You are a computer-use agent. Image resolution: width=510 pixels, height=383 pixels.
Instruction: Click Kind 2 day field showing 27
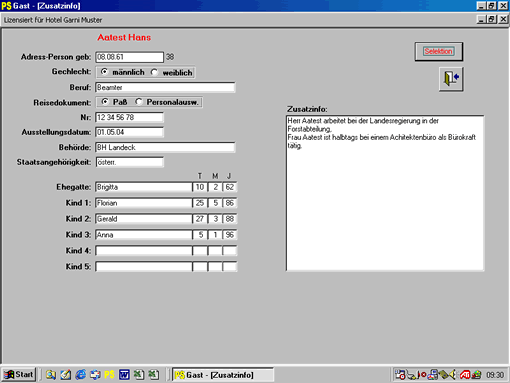(200, 219)
